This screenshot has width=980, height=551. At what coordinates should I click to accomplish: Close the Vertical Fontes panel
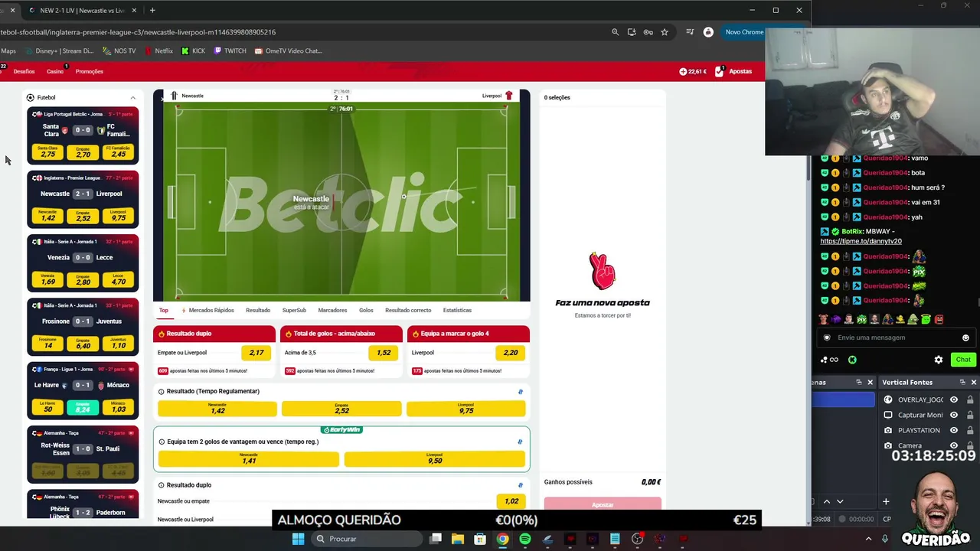973,382
